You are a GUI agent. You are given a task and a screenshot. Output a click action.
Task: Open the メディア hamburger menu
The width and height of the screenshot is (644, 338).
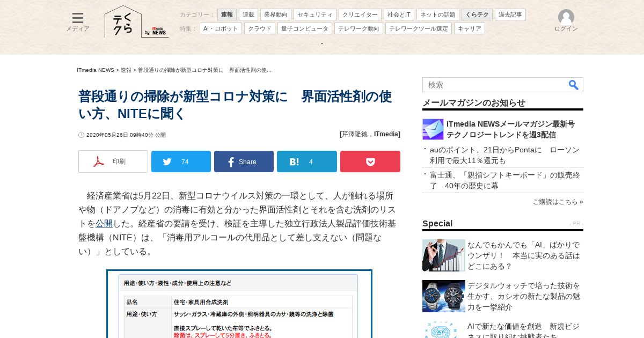tap(78, 22)
